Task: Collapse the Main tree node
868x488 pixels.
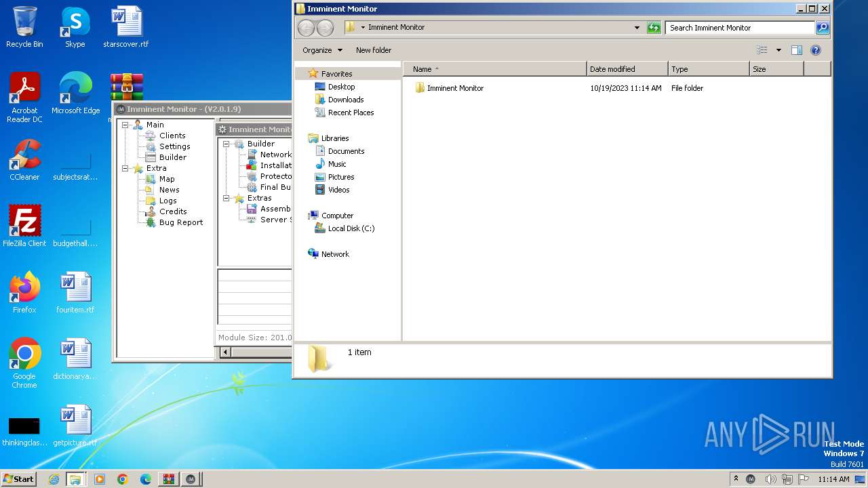Action: click(125, 125)
